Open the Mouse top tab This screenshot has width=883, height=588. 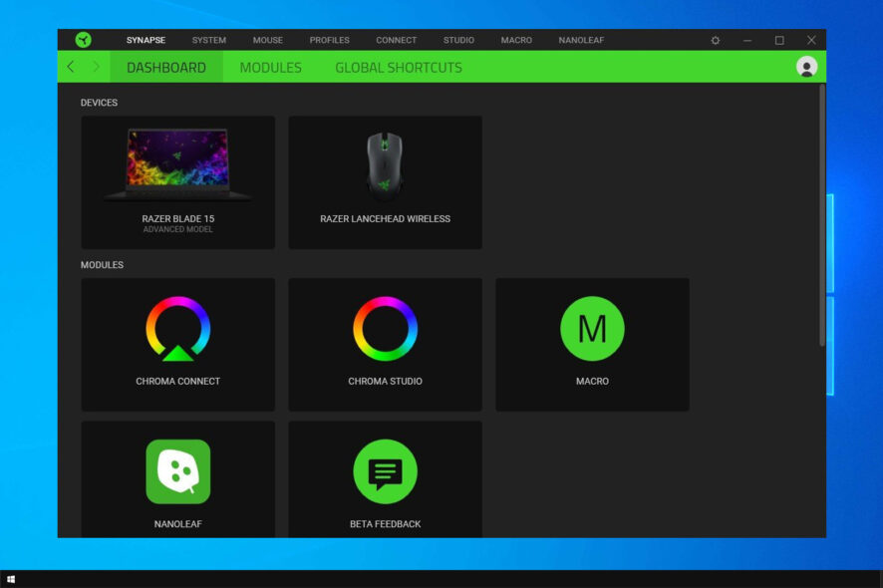click(x=268, y=41)
